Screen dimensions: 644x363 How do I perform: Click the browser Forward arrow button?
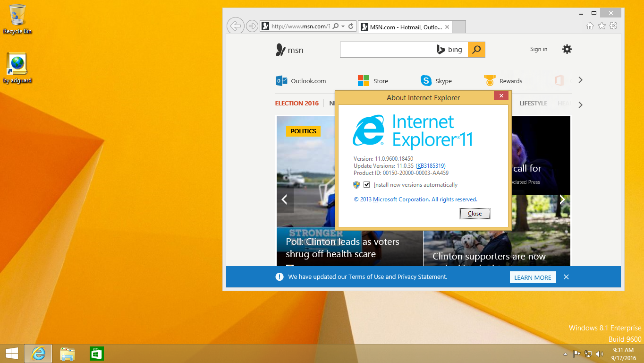tap(252, 26)
